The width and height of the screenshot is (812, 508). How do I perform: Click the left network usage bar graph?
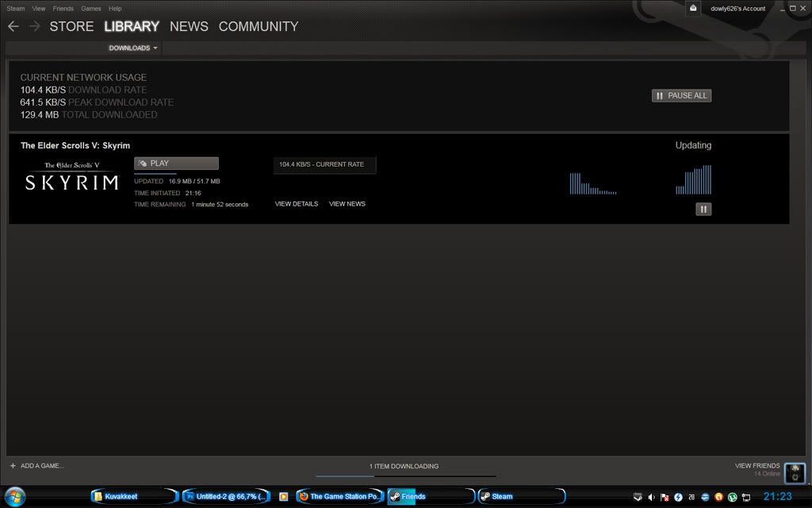coord(593,183)
